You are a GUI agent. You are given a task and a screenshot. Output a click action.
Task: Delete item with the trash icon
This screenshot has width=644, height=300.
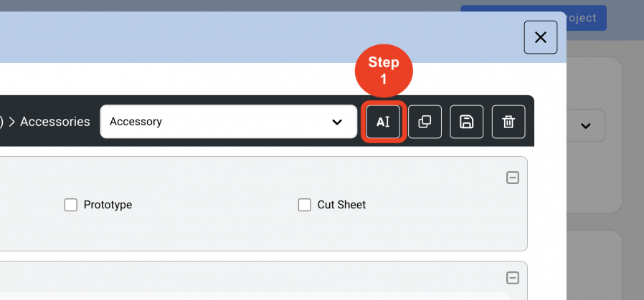[508, 122]
